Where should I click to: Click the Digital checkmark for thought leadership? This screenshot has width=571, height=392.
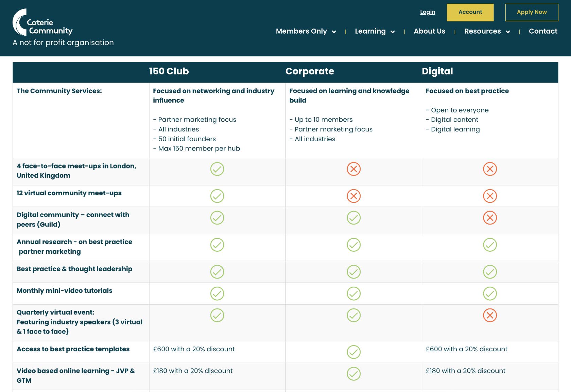pyautogui.click(x=490, y=272)
